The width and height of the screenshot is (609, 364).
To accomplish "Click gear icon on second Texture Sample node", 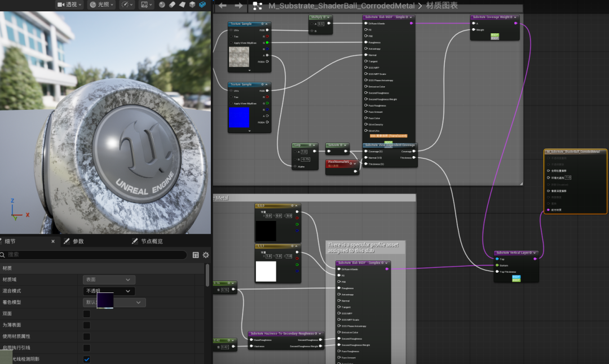I will (x=262, y=84).
